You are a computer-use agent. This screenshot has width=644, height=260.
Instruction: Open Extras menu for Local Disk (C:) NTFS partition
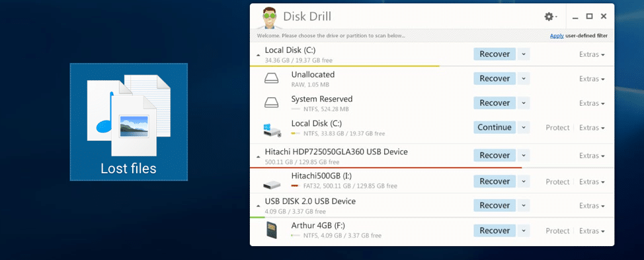(591, 128)
